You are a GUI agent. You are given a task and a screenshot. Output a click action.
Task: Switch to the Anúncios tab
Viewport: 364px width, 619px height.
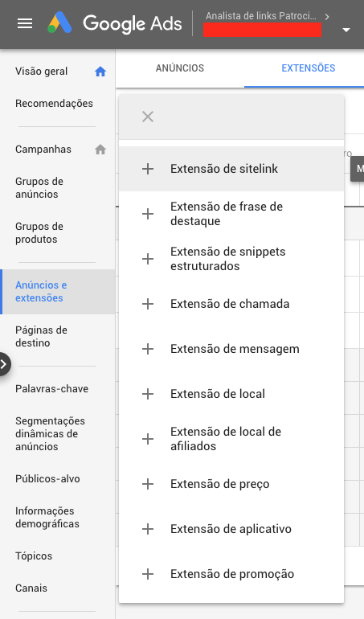[180, 68]
